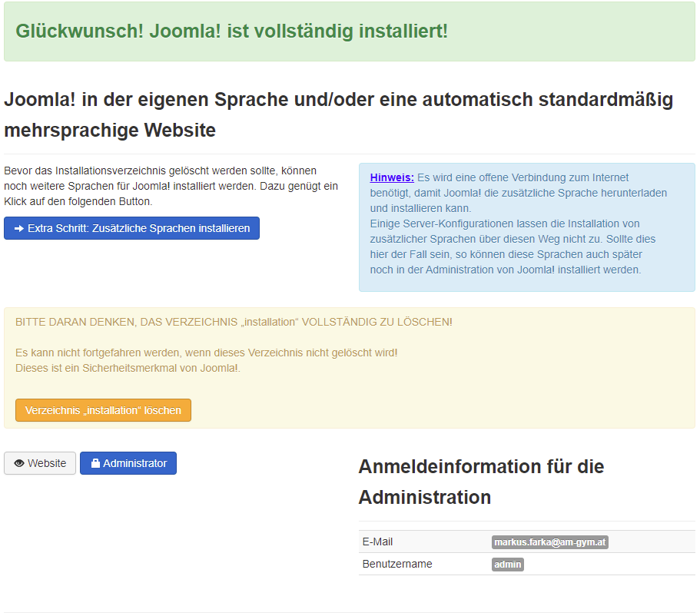Viewport: 700px width, 616px height.
Task: Click mehrsprachige Website heading
Action: point(110,131)
